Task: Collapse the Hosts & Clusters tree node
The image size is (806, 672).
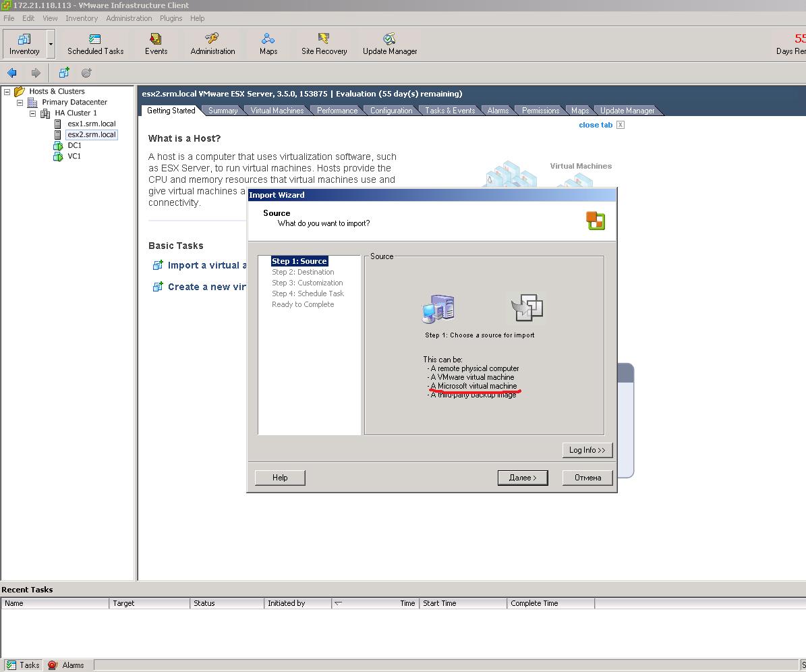Action: tap(7, 92)
